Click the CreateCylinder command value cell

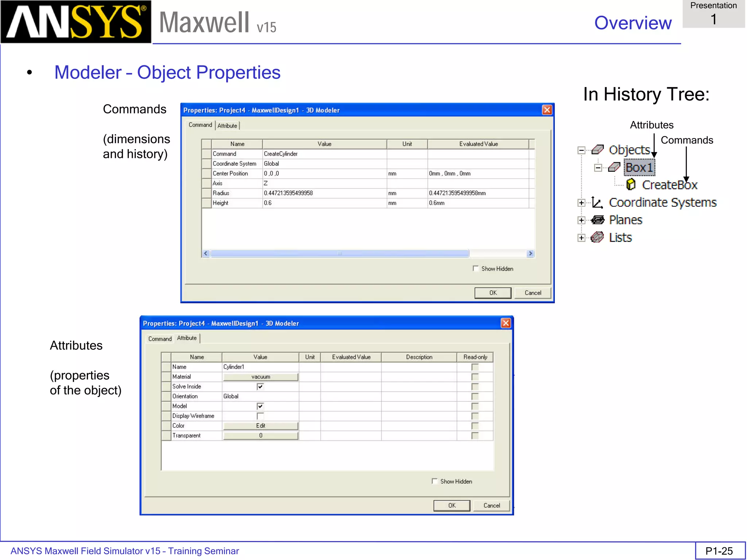(x=324, y=154)
